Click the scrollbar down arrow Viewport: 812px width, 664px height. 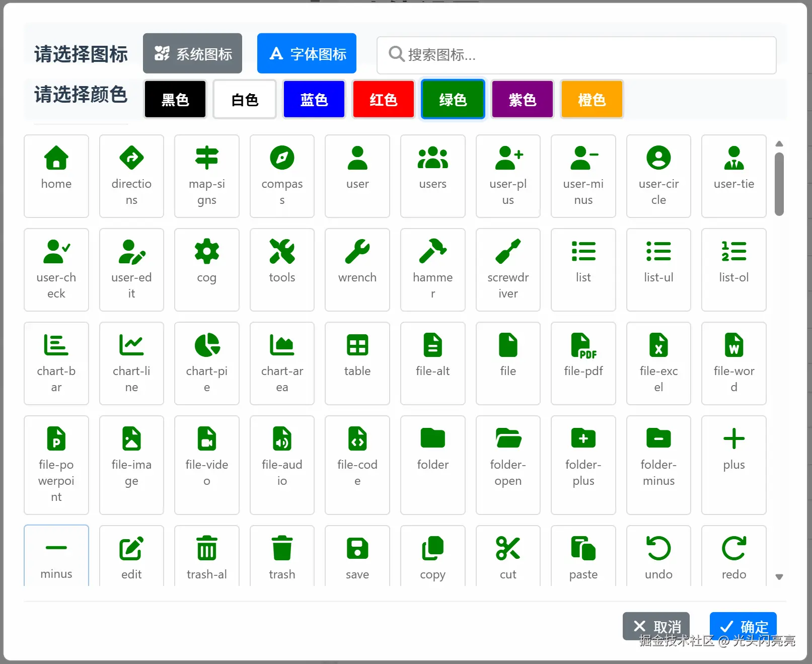tap(779, 577)
